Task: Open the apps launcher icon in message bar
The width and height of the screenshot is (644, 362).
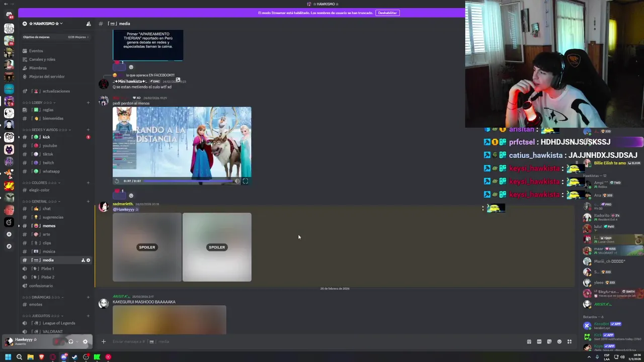Action: [570, 341]
